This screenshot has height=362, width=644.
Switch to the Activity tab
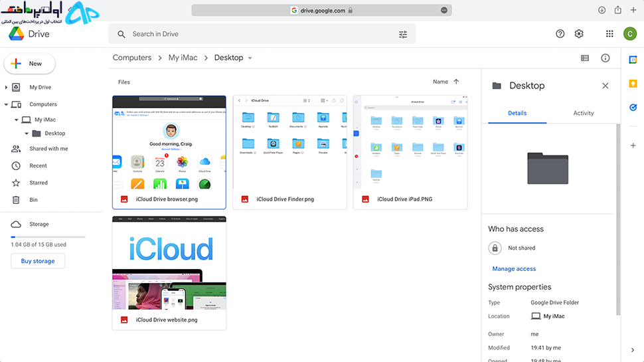point(583,113)
